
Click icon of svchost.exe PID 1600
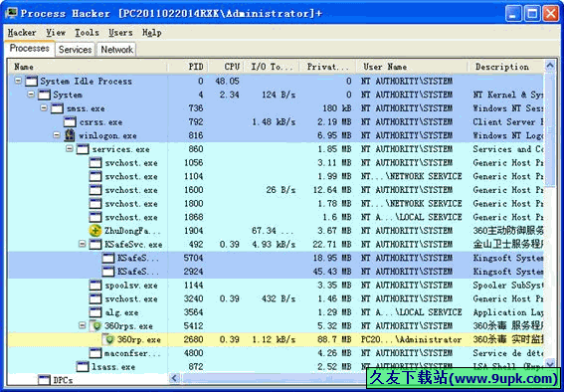click(95, 190)
